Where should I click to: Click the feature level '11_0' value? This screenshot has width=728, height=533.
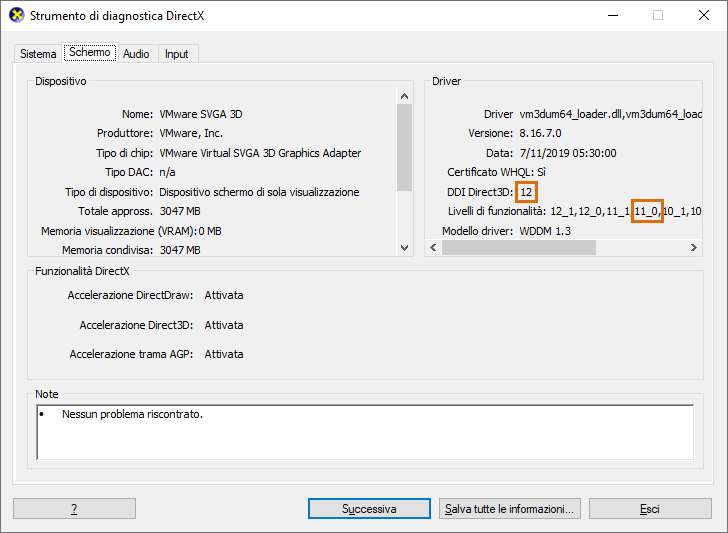[x=646, y=212]
